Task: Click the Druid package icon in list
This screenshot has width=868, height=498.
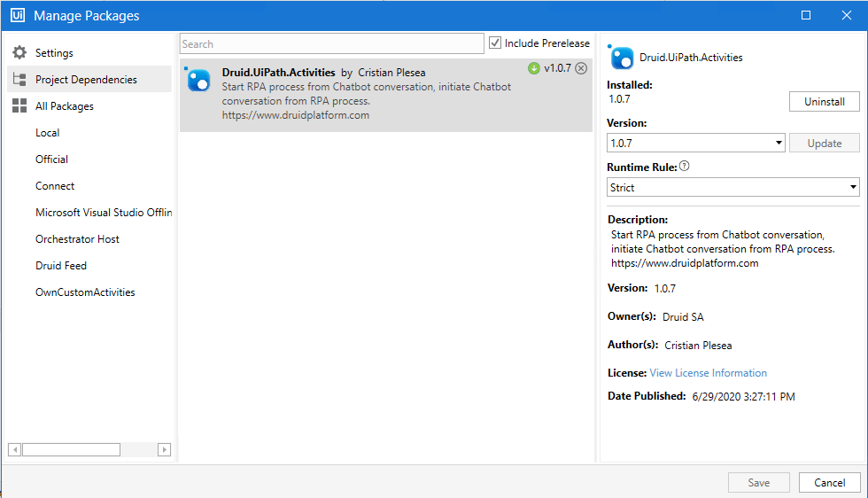Action: (198, 80)
